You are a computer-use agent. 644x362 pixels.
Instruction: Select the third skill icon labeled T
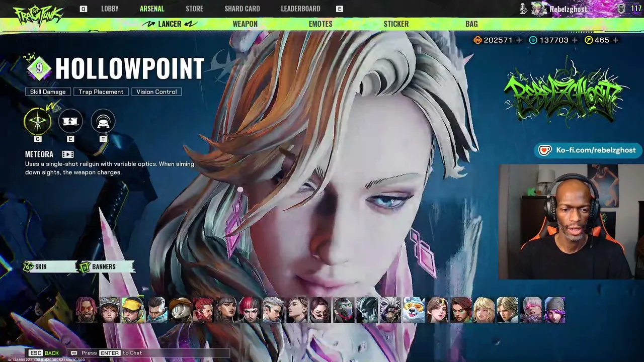(103, 121)
